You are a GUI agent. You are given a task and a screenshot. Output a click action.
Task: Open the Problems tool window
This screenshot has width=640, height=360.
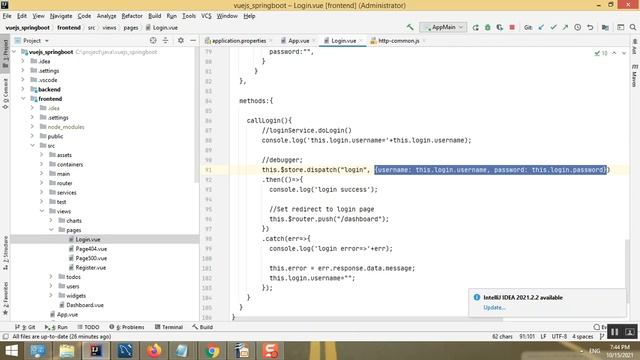[127, 327]
